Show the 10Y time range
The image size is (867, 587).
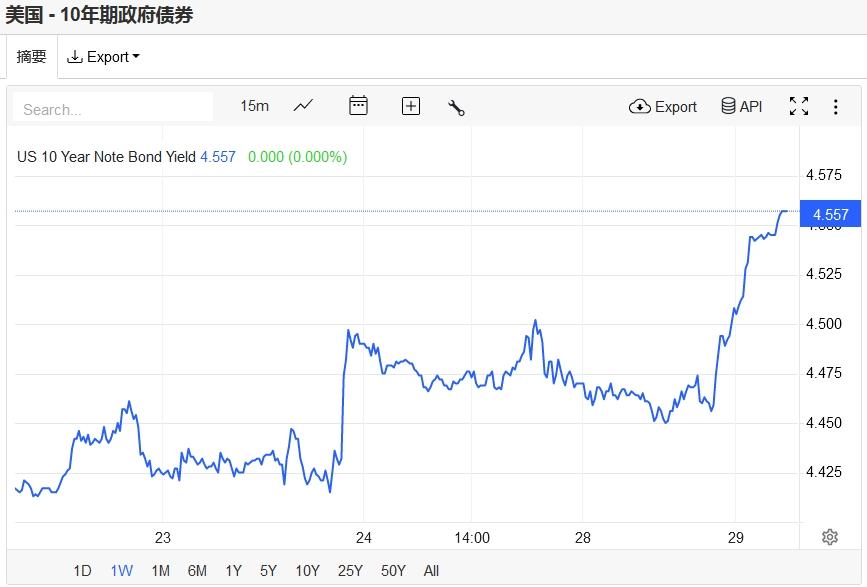(307, 571)
